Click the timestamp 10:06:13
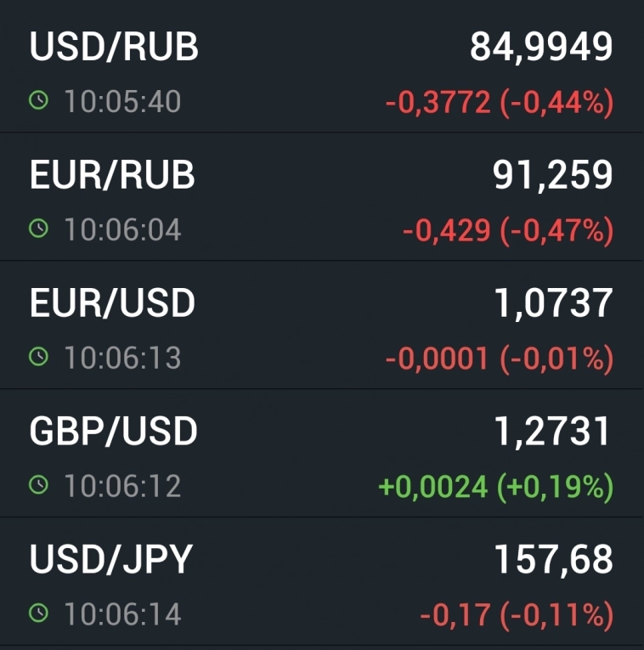 [122, 358]
